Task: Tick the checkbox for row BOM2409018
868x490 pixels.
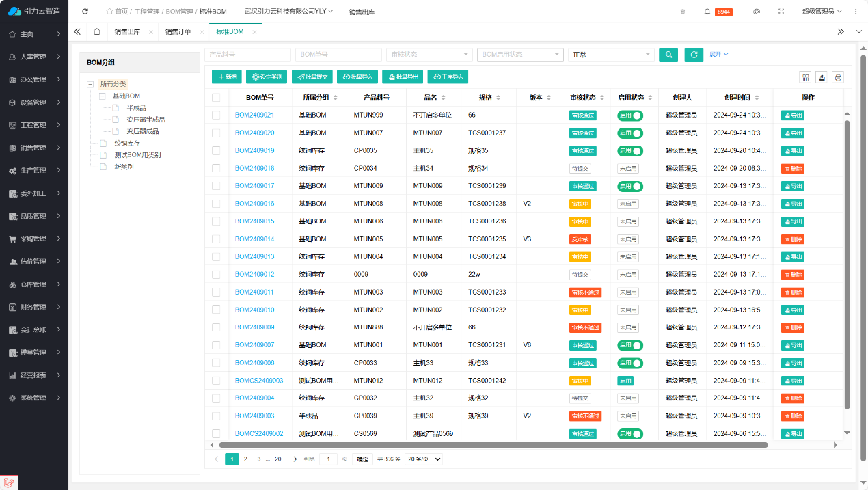Action: [x=216, y=168]
